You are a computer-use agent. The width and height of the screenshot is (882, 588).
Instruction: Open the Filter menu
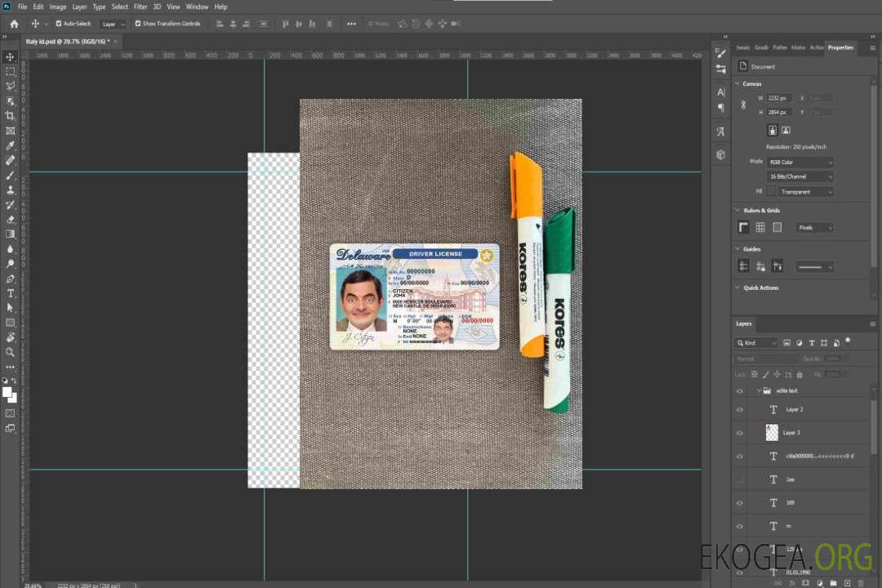pos(140,7)
